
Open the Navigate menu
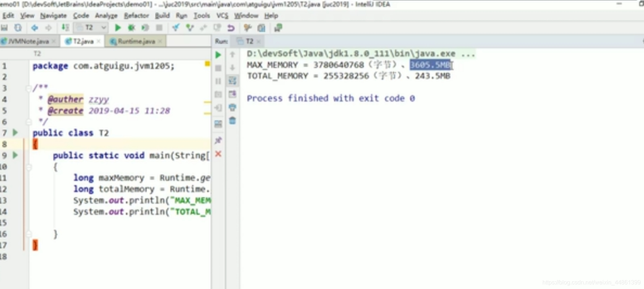point(54,16)
